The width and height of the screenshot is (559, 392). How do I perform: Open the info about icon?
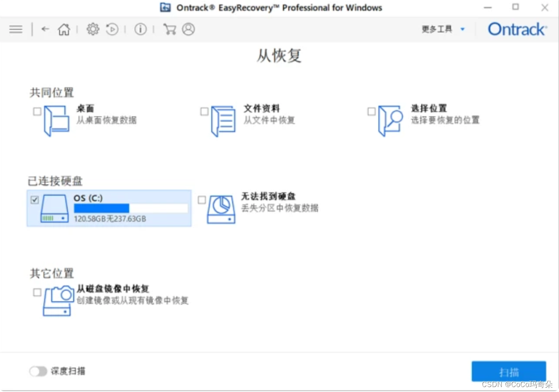[141, 29]
